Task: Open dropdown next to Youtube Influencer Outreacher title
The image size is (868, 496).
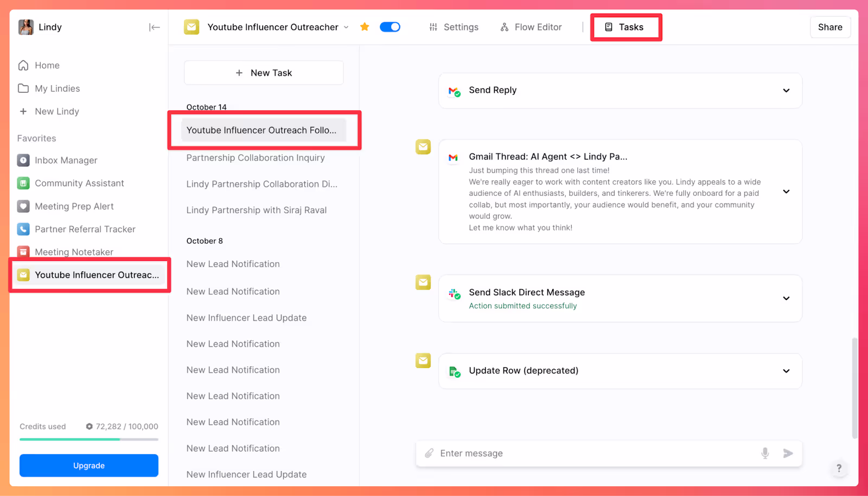Action: (346, 27)
